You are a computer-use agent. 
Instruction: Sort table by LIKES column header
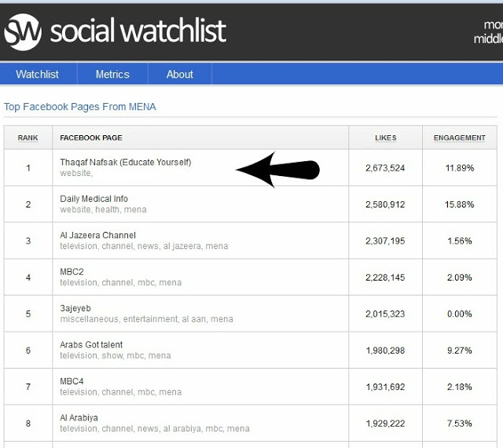(386, 138)
